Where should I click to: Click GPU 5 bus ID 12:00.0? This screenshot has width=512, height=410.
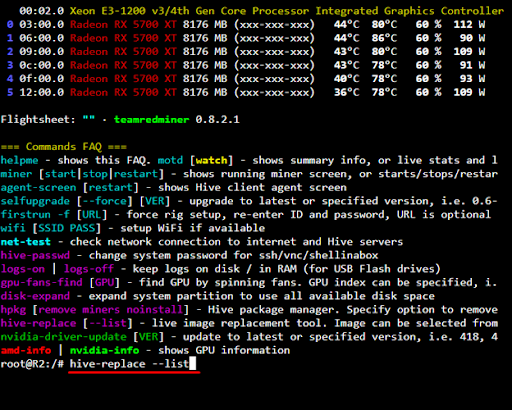42,92
